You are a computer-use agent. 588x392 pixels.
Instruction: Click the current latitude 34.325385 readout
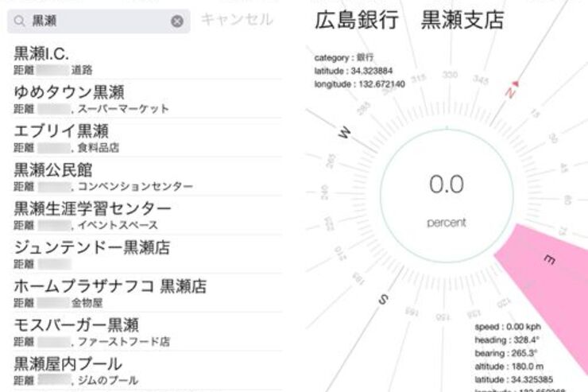tap(514, 379)
